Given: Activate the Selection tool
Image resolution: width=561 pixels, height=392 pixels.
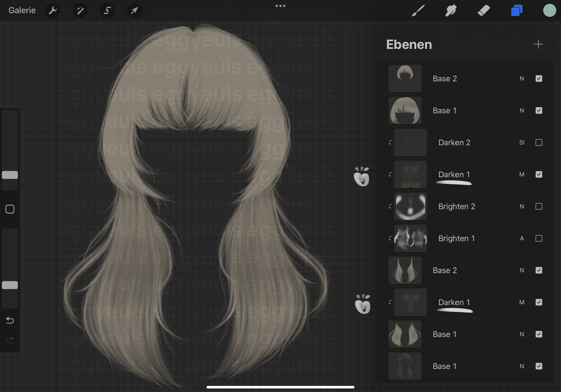Looking at the screenshot, I should pyautogui.click(x=107, y=11).
